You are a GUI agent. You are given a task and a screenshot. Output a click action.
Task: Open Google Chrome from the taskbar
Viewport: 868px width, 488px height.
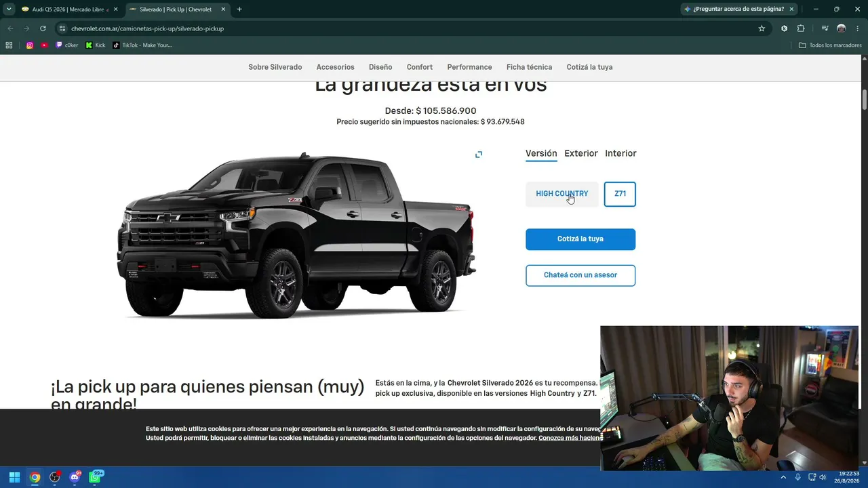35,477
